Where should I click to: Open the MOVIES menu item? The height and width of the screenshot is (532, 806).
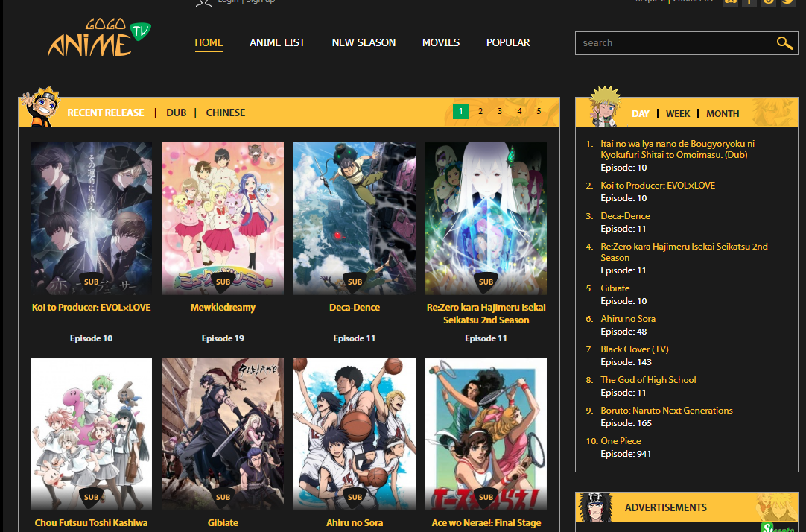pyautogui.click(x=441, y=42)
